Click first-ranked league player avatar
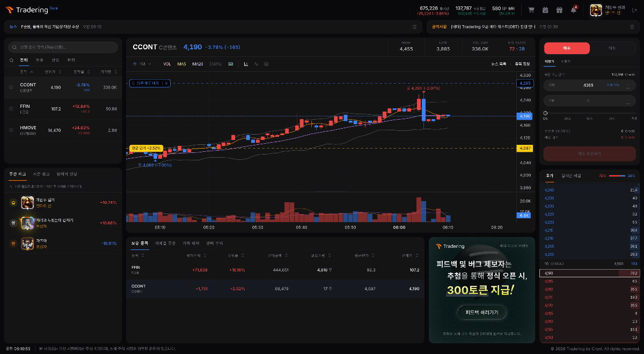The height and width of the screenshot is (354, 644). coord(27,202)
